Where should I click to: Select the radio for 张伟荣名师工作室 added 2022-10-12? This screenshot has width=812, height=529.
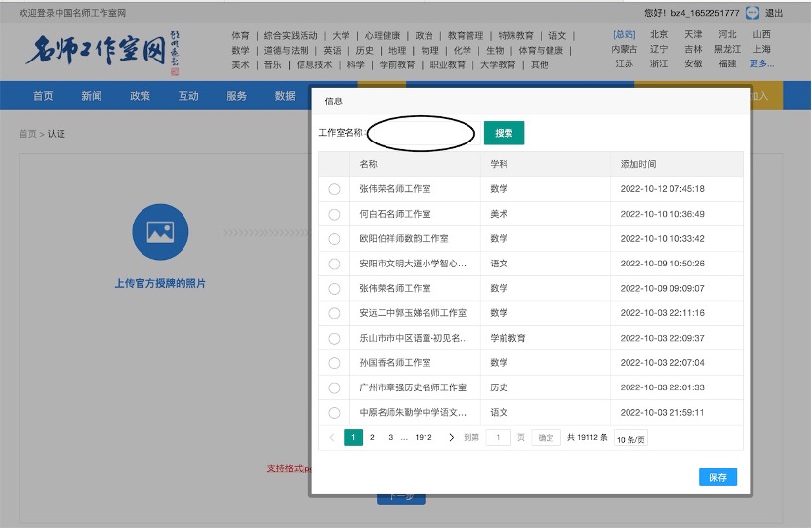tap(334, 189)
